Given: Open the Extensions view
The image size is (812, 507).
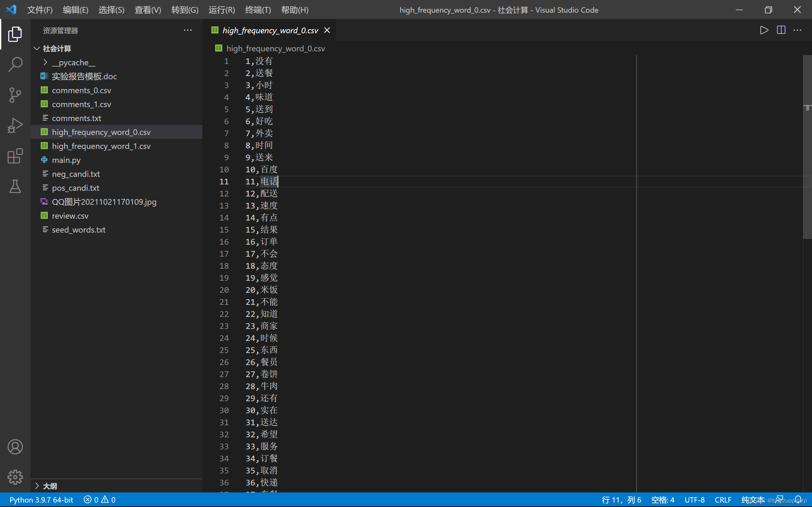Looking at the screenshot, I should coord(15,156).
